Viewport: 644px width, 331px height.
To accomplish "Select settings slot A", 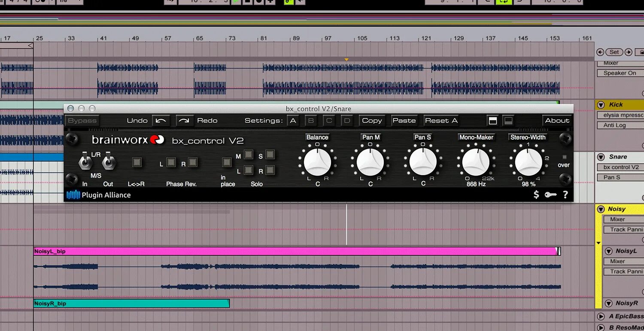I will coord(293,121).
